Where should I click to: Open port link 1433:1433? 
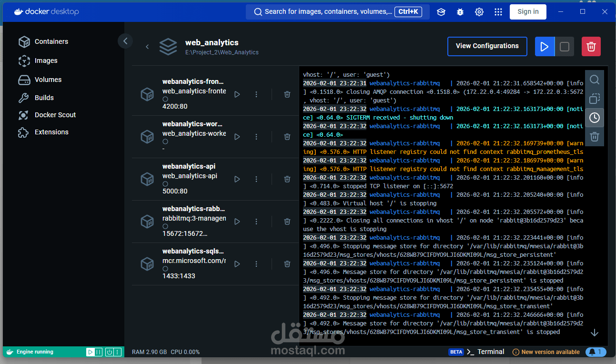pyautogui.click(x=179, y=276)
